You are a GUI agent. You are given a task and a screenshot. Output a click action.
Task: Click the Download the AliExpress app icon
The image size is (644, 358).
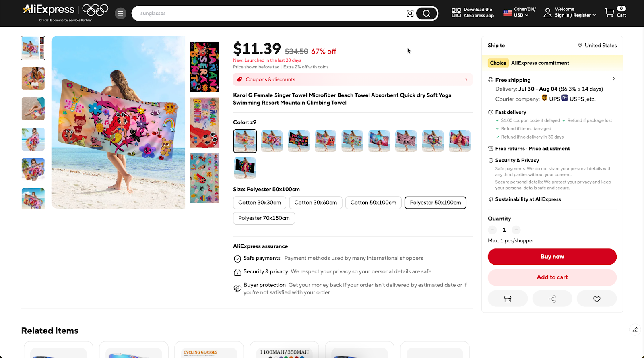tap(456, 12)
